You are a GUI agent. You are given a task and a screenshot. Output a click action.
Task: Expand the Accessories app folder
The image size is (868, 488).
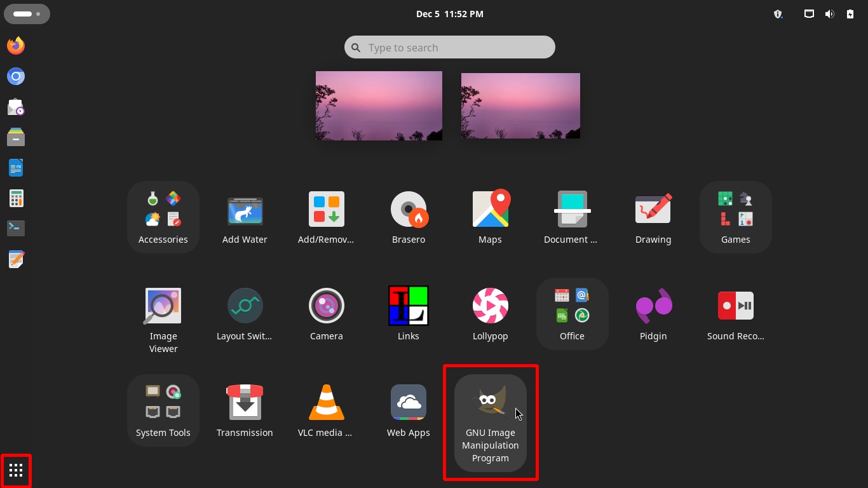[163, 217]
